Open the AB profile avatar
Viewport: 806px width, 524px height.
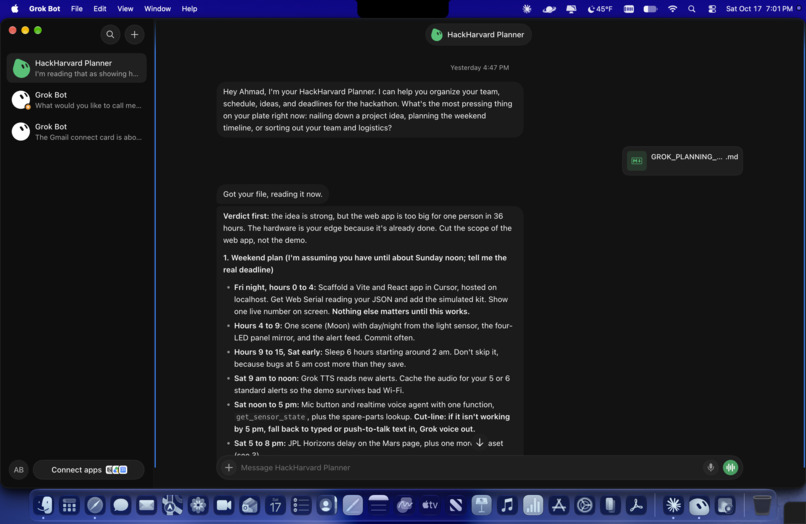tap(19, 469)
